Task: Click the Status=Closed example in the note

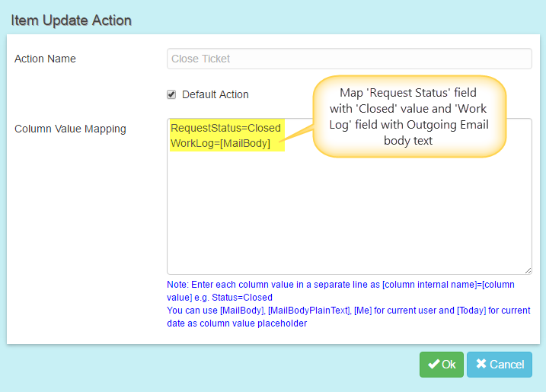Action: coord(242,298)
